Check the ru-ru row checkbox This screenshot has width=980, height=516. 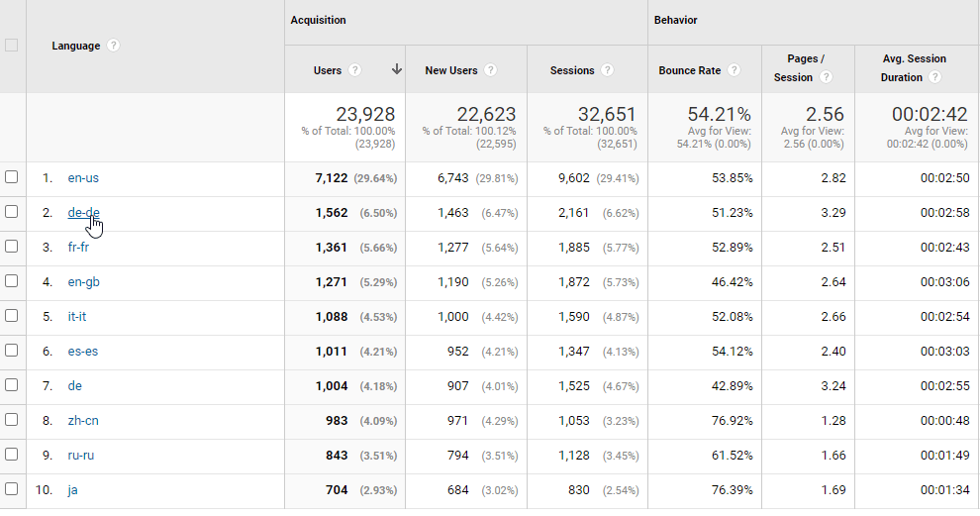[11, 454]
